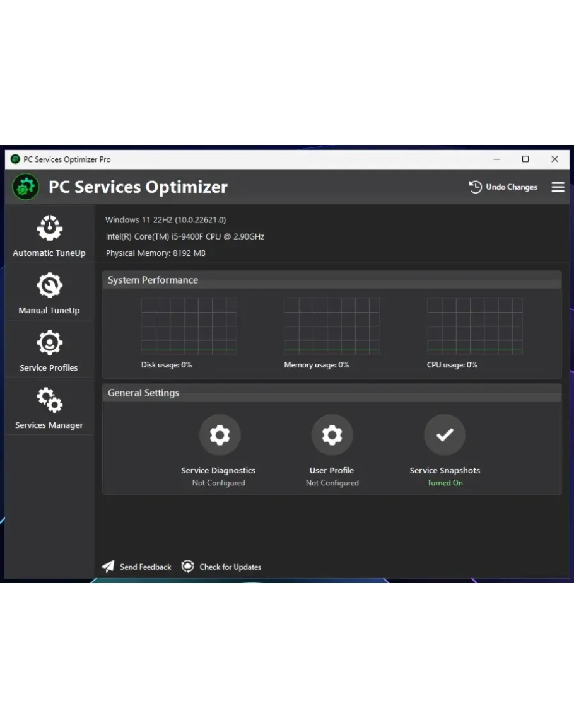The image size is (574, 728).
Task: Toggle the Turned On snapshots status
Action: tap(445, 483)
